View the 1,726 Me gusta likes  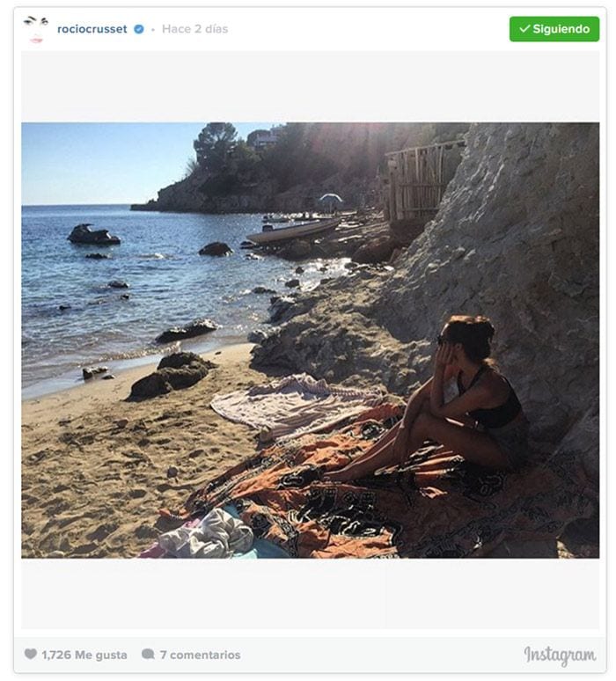click(84, 655)
